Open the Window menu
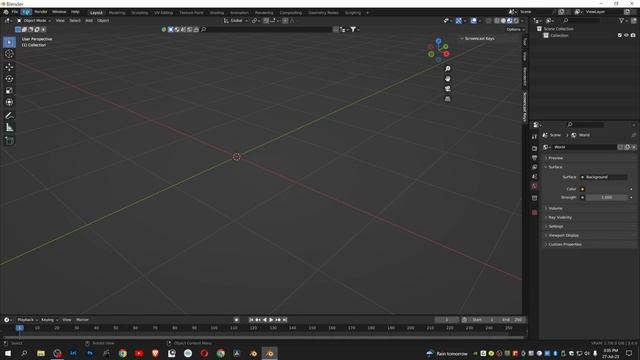Image resolution: width=640 pixels, height=360 pixels. 59,12
